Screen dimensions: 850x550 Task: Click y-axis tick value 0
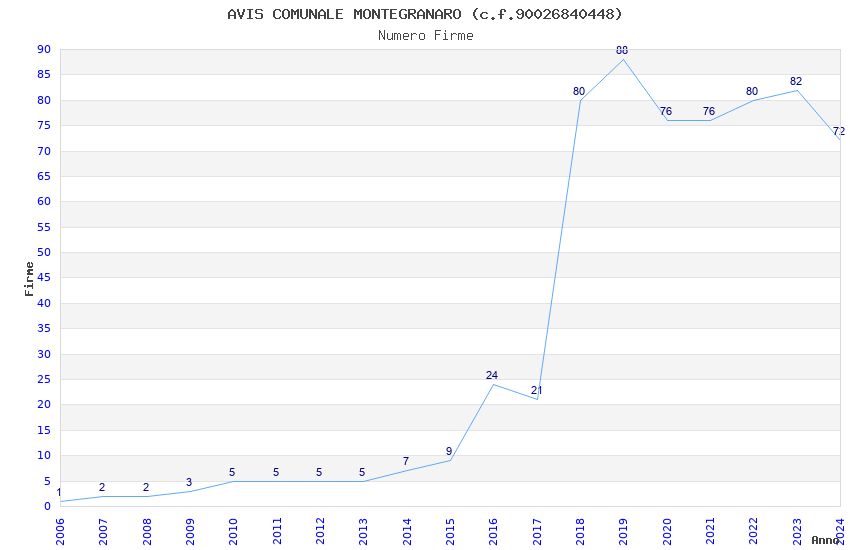(x=48, y=506)
